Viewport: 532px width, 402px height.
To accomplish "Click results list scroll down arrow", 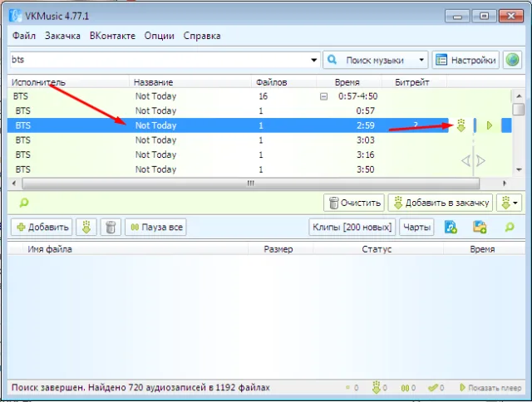I will click(519, 169).
